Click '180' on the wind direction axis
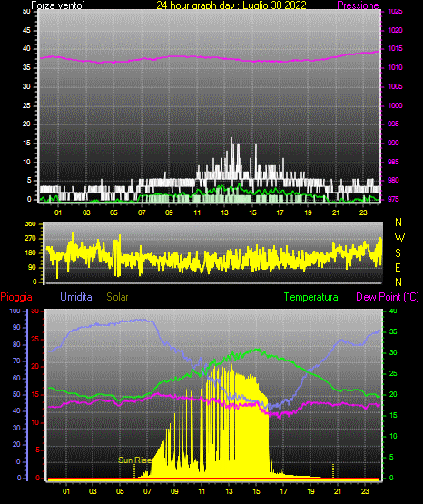The image size is (423, 504). click(30, 253)
